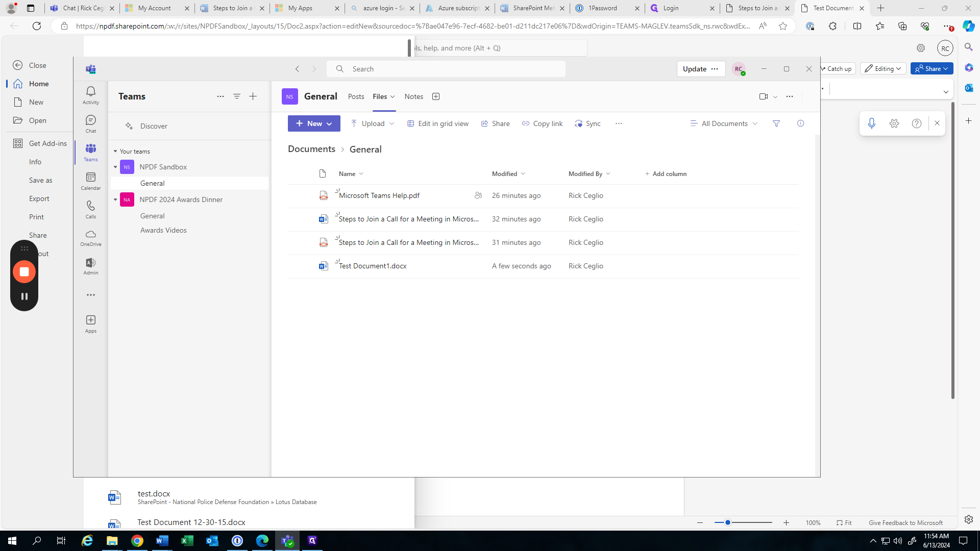Open Name column sort dropdown

351,174
